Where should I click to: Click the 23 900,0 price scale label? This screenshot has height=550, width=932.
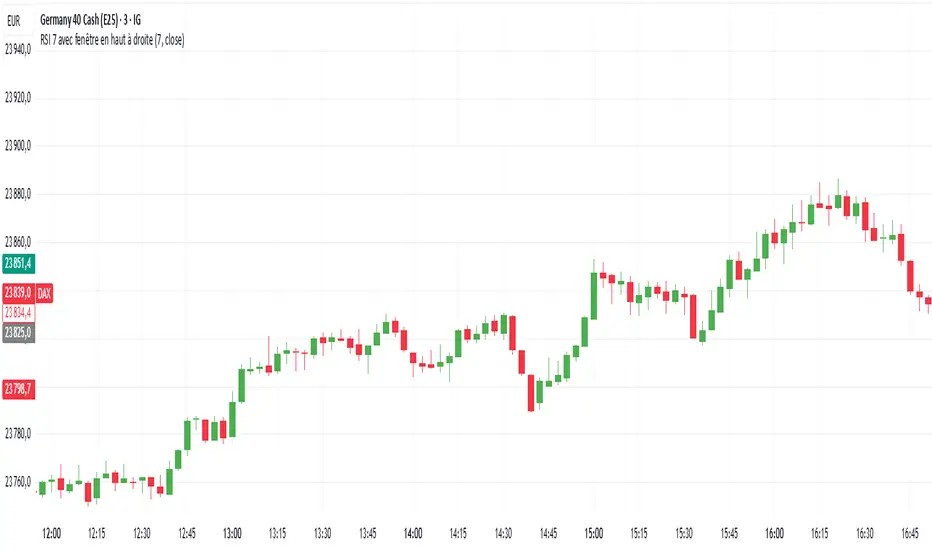(x=18, y=146)
